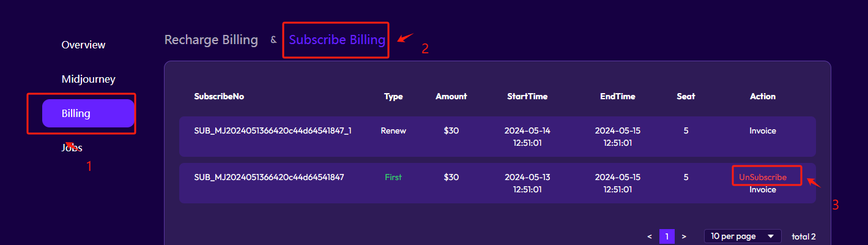Click the green First type label
This screenshot has width=868, height=245.
coord(393,177)
